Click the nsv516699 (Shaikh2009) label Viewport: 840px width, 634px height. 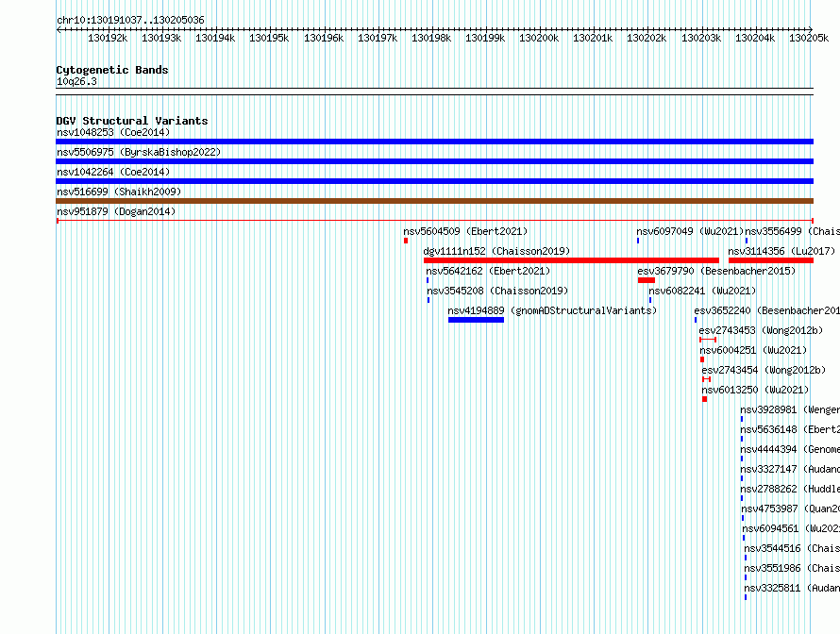click(119, 192)
